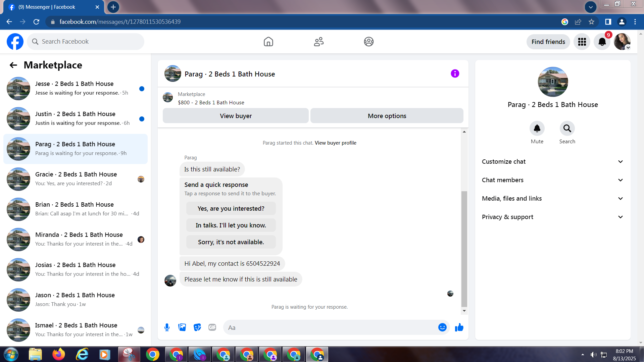Image resolution: width=644 pixels, height=362 pixels.
Task: Select the Messenger | Facebook browser tab
Action: click(x=54, y=7)
